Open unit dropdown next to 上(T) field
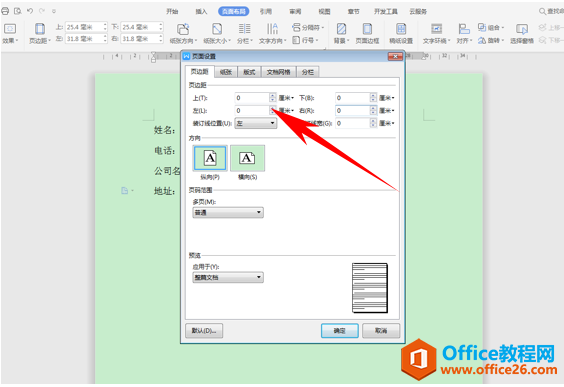Screen dimensions: 564x387 [x=286, y=98]
